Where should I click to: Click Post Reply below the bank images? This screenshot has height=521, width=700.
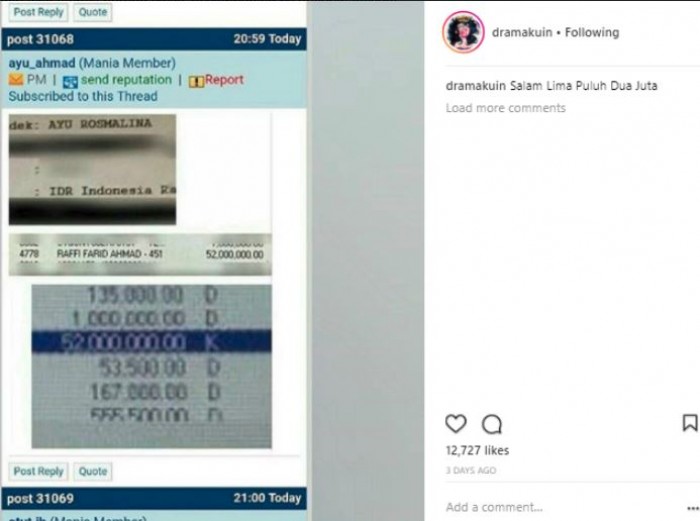click(38, 471)
